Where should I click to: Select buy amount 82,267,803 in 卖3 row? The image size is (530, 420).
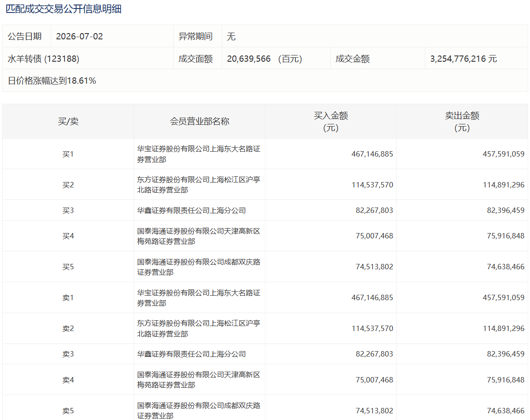click(x=374, y=354)
